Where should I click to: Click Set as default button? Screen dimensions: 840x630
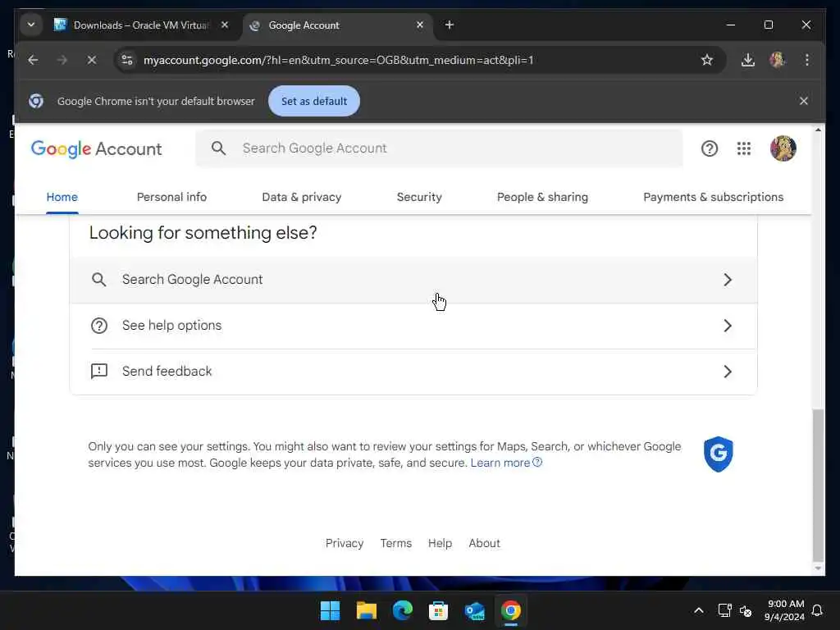tap(314, 101)
